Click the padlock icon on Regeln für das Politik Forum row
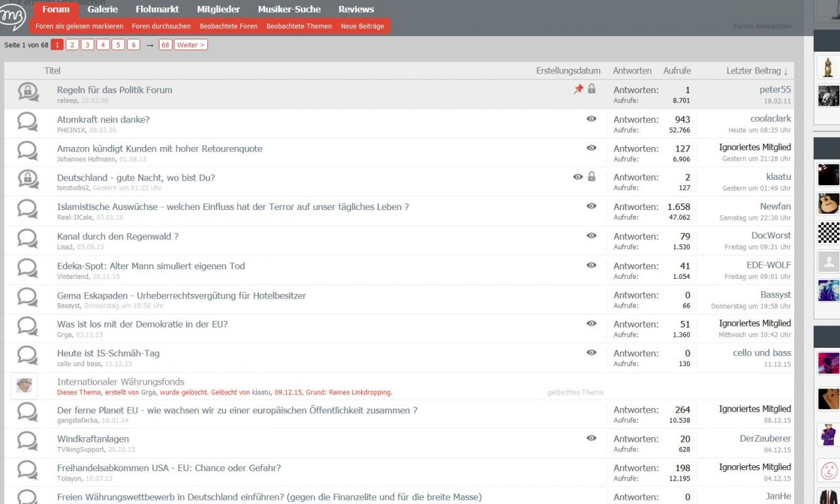The image size is (840, 504). pyautogui.click(x=591, y=89)
